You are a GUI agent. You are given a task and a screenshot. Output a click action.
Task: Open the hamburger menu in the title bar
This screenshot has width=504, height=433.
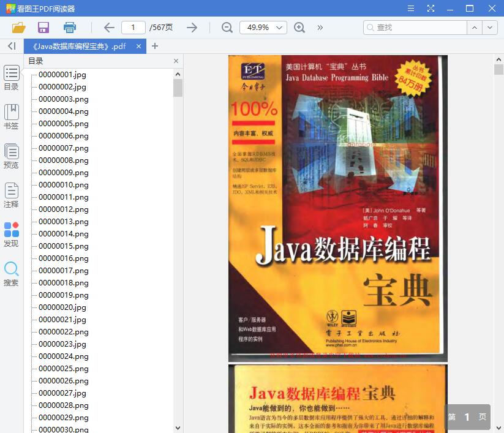411,9
